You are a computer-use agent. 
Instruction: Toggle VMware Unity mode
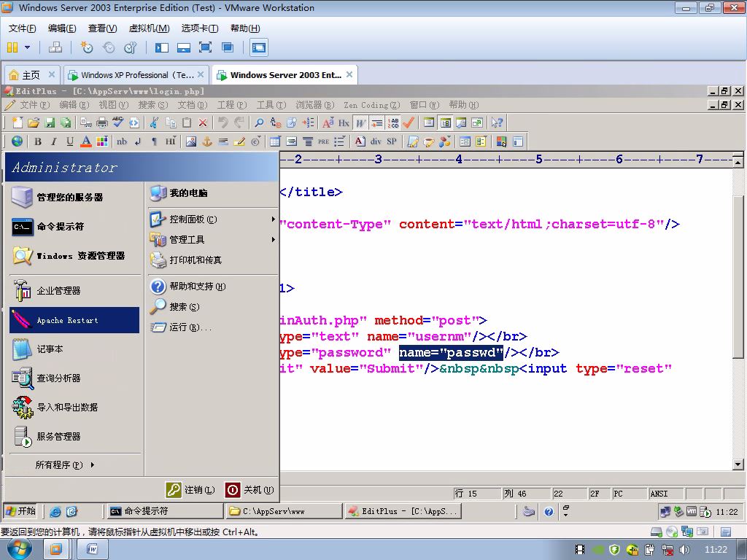click(x=228, y=47)
